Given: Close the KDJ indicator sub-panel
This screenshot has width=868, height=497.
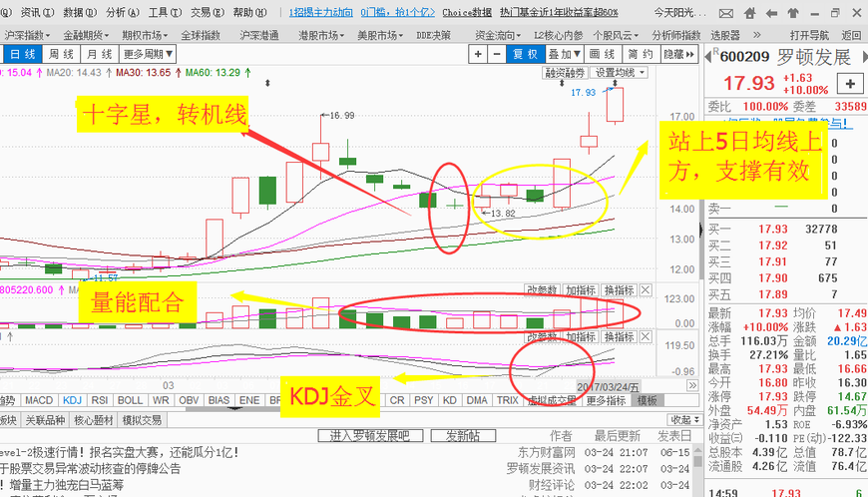Looking at the screenshot, I should coord(646,336).
